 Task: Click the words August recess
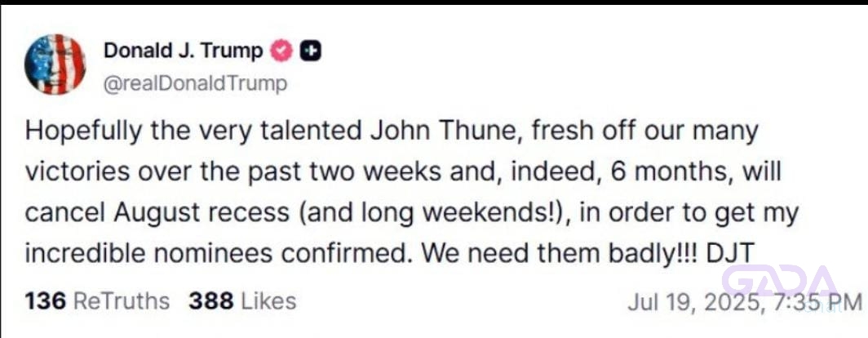tap(201, 214)
